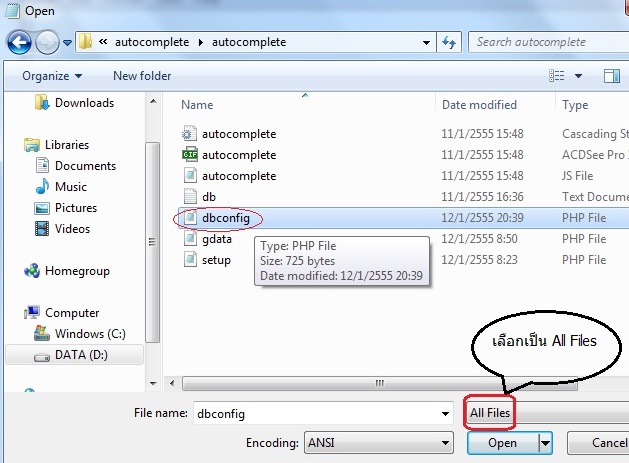Click the Back navigation arrow button
The width and height of the screenshot is (629, 463).
tap(19, 43)
